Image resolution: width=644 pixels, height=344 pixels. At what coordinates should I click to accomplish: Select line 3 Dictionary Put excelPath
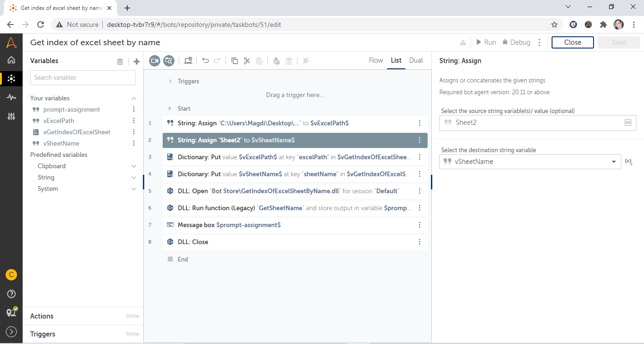[x=295, y=157]
